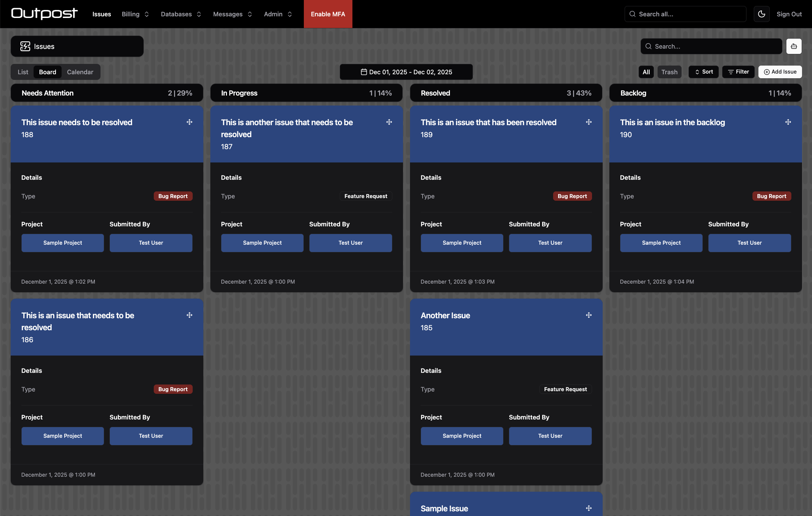The height and width of the screenshot is (516, 812).
Task: Expand the Billing dropdown menu
Action: click(x=135, y=14)
